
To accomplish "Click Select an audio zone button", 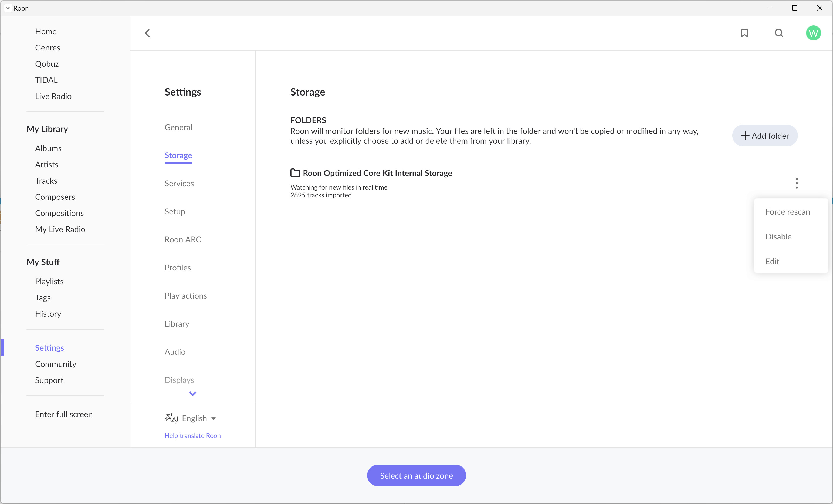I will pos(416,475).
